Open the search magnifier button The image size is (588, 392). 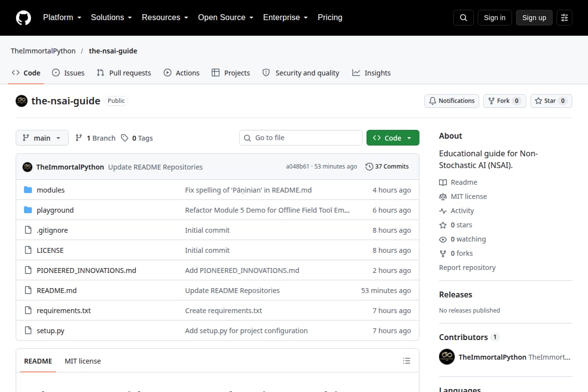[464, 18]
